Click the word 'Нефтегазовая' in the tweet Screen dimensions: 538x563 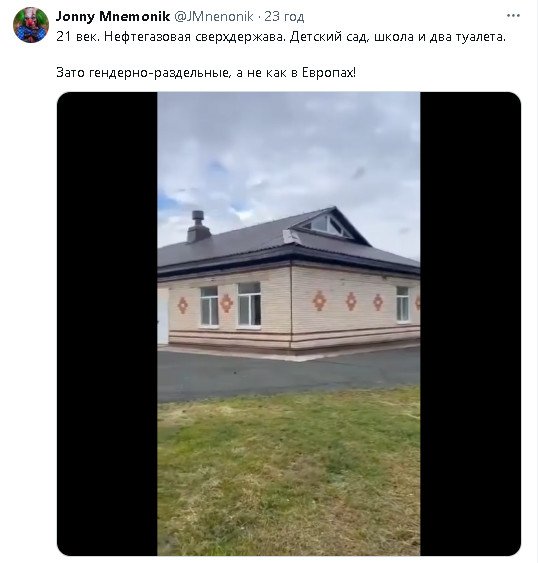click(148, 37)
